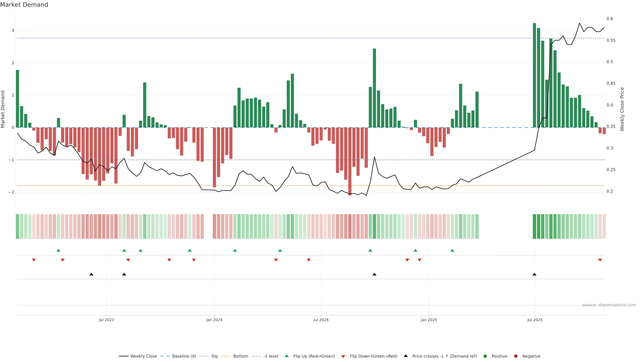
Task: Click the leftmost green flip-up triangle
Action: click(59, 250)
